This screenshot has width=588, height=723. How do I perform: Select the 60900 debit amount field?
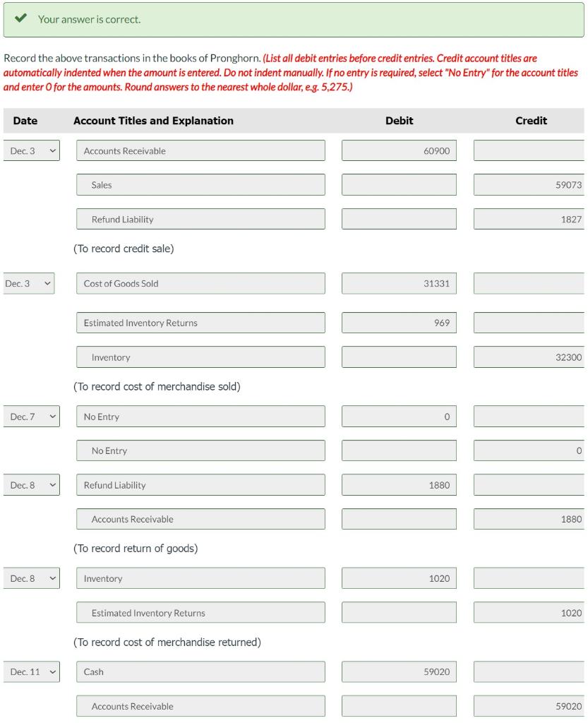[398, 150]
